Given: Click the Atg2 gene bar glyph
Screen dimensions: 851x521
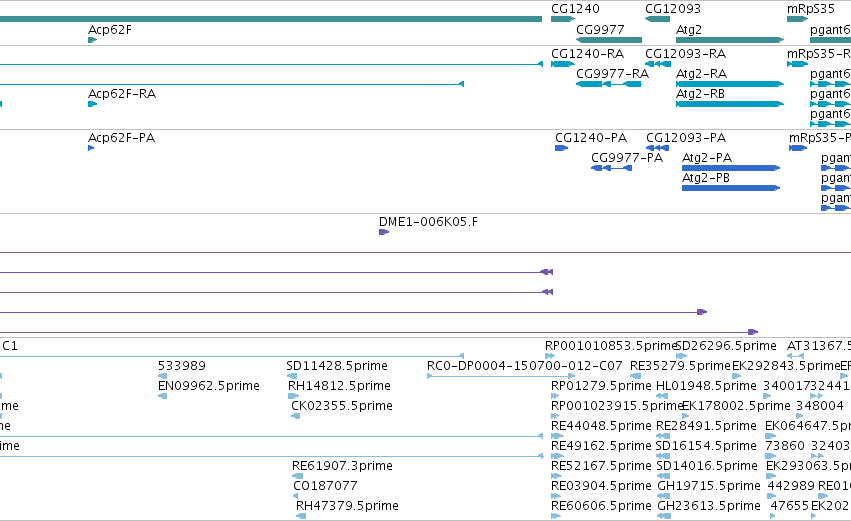Looking at the screenshot, I should (x=730, y=40).
